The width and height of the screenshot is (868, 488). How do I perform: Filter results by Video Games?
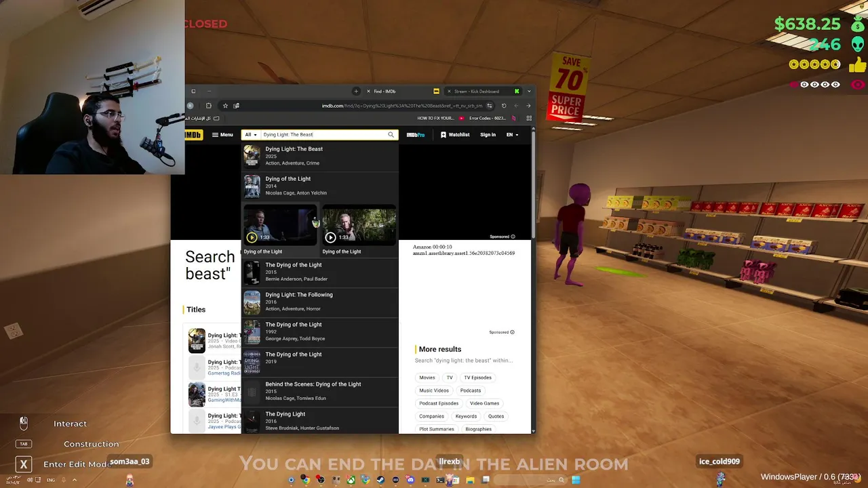click(x=485, y=403)
